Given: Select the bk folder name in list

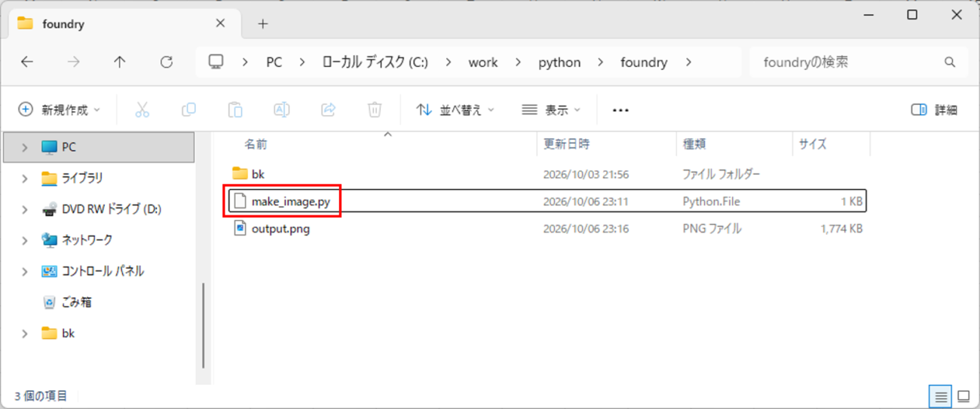Looking at the screenshot, I should pos(258,174).
